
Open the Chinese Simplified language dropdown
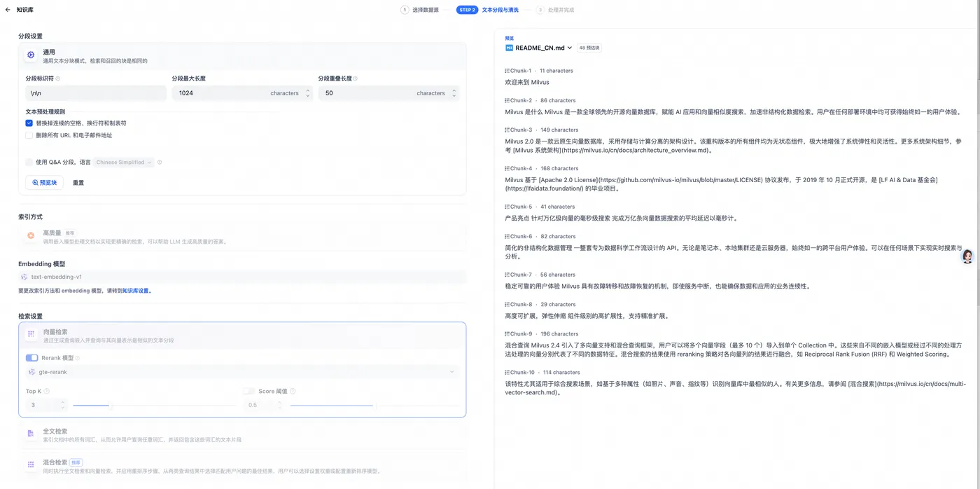point(124,162)
